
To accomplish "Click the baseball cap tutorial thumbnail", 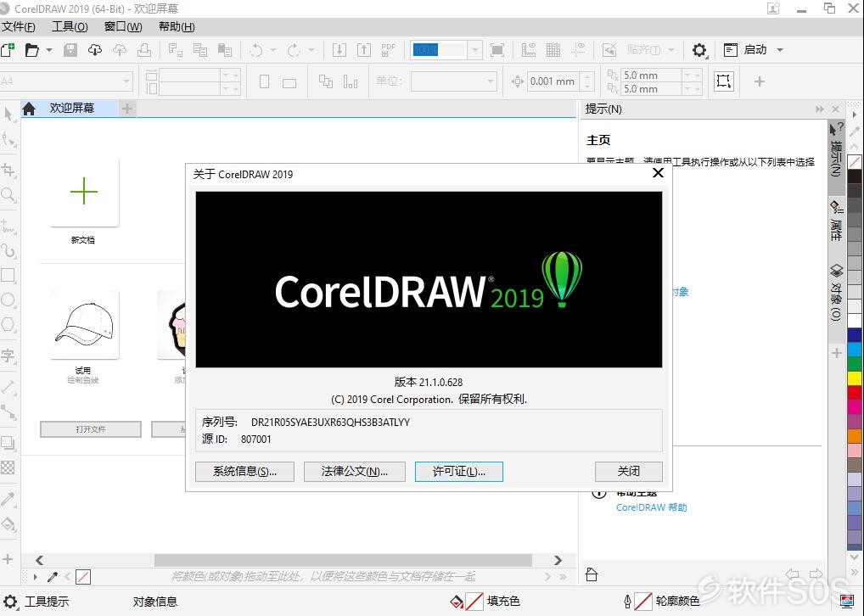I will (x=84, y=325).
